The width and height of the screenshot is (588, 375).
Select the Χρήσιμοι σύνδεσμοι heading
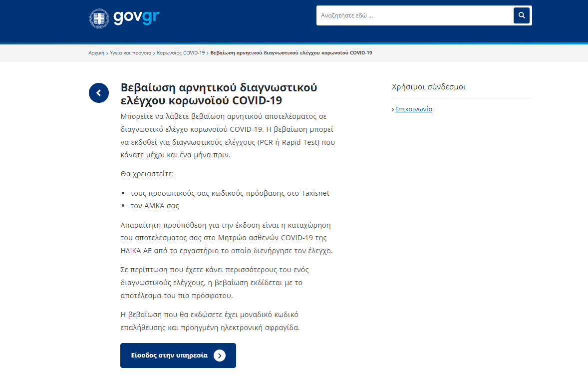coord(428,86)
